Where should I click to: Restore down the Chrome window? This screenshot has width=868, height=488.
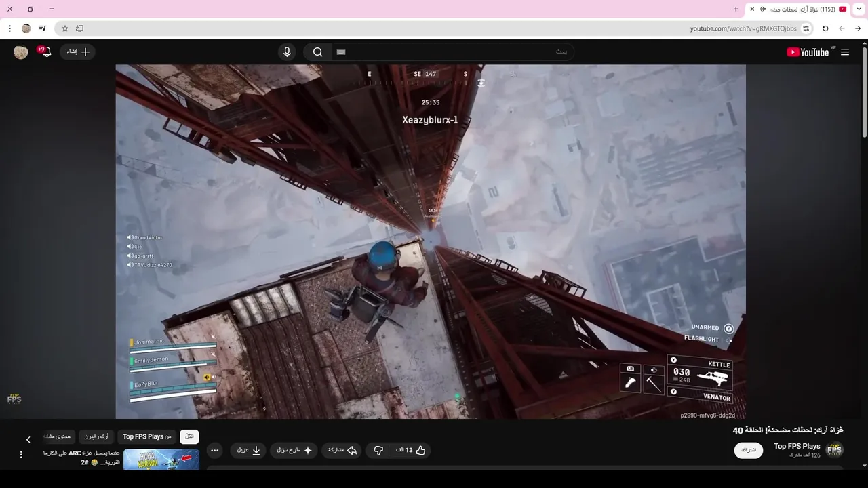[31, 9]
